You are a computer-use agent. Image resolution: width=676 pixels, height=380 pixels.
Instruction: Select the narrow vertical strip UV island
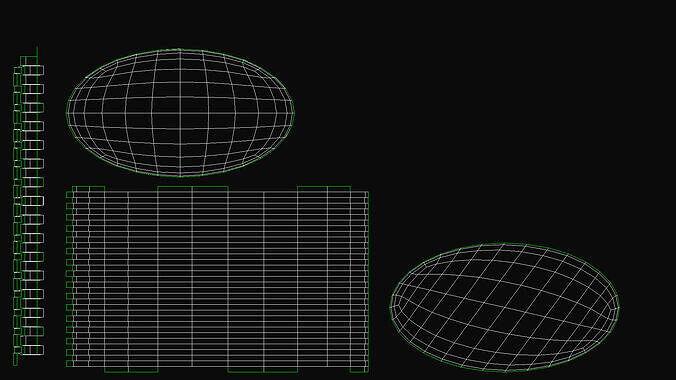[x=29, y=207]
